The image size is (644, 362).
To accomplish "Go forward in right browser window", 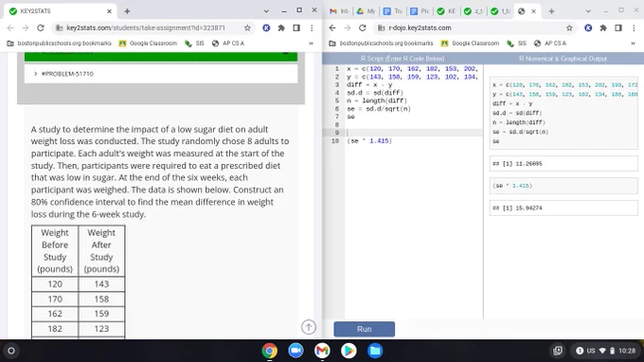I will click(347, 27).
